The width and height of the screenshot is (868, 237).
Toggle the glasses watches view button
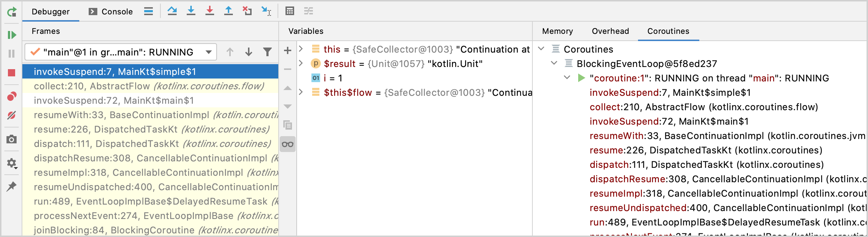pos(288,144)
